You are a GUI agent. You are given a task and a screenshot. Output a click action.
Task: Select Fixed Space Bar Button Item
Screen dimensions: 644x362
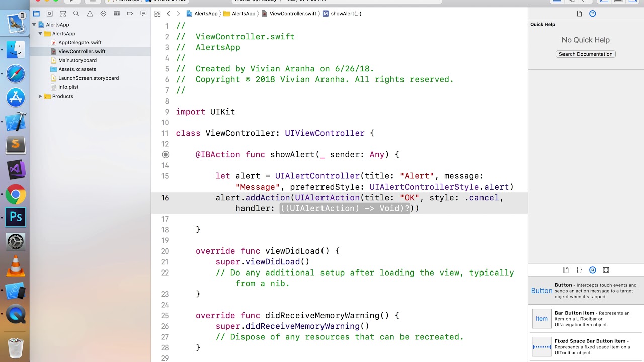pos(586,347)
